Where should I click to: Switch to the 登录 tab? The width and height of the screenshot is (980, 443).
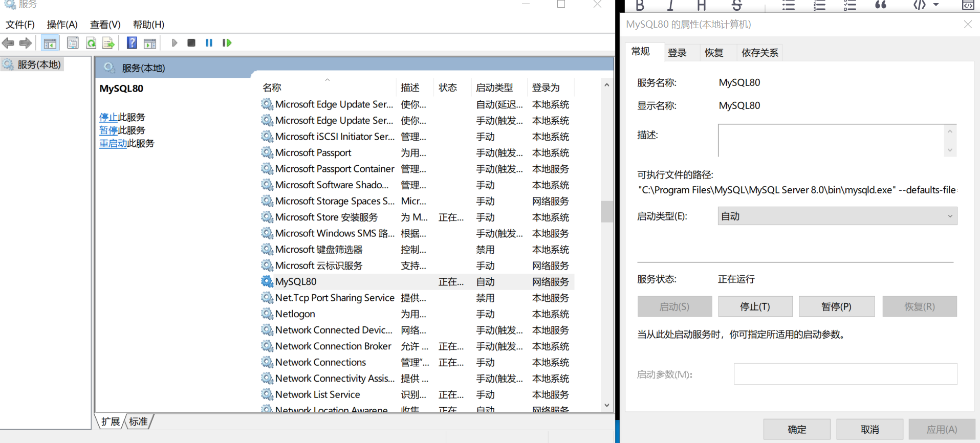click(677, 53)
